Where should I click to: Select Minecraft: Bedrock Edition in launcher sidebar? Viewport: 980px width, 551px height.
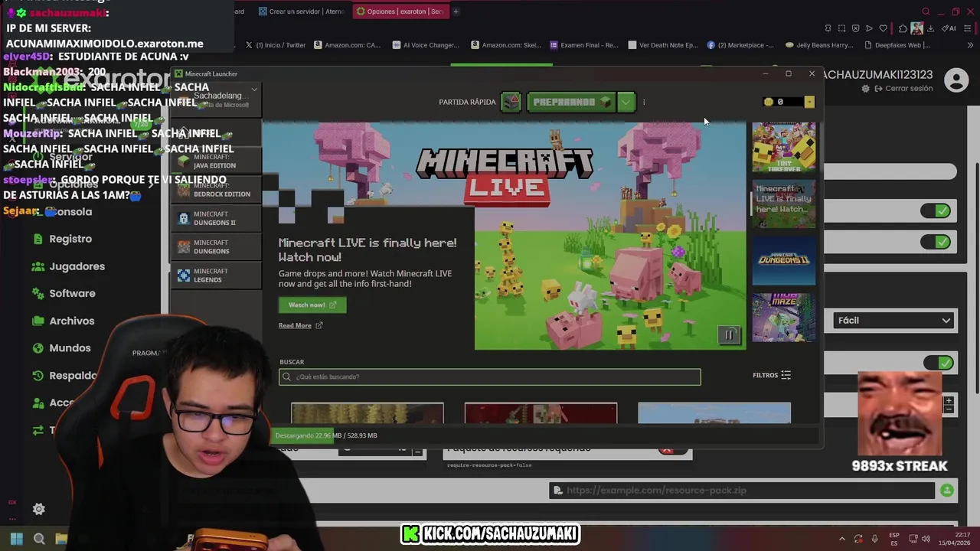click(216, 190)
